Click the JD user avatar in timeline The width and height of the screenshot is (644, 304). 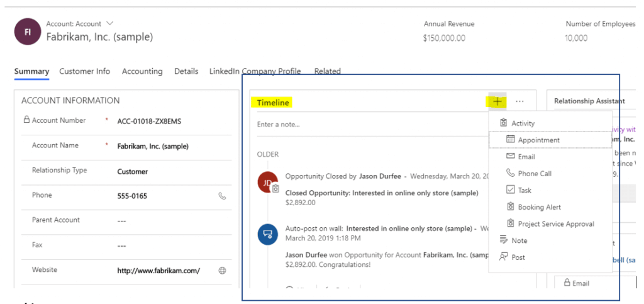268,182
